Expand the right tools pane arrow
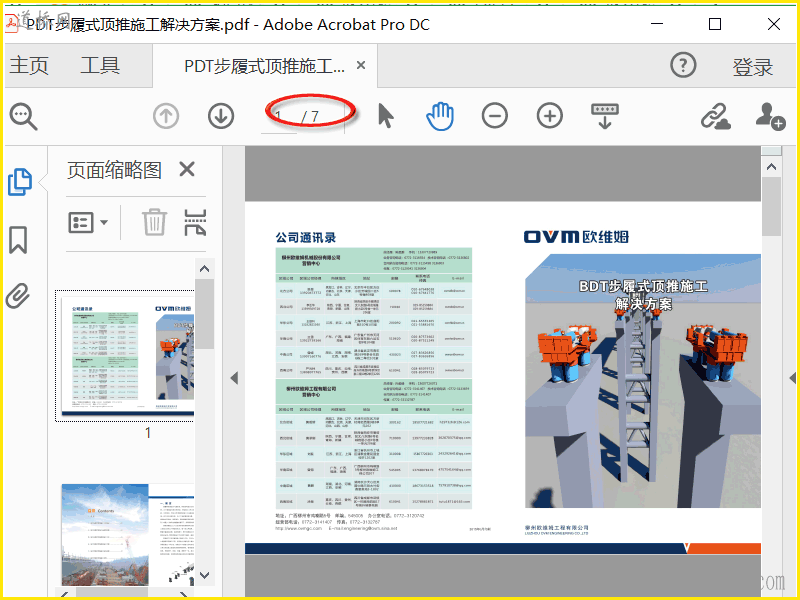Screen dimensions: 800x600 (x=792, y=378)
